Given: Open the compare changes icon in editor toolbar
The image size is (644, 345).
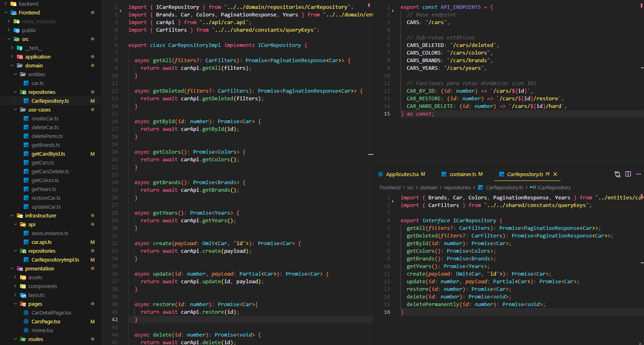Looking at the screenshot, I should (x=618, y=174).
